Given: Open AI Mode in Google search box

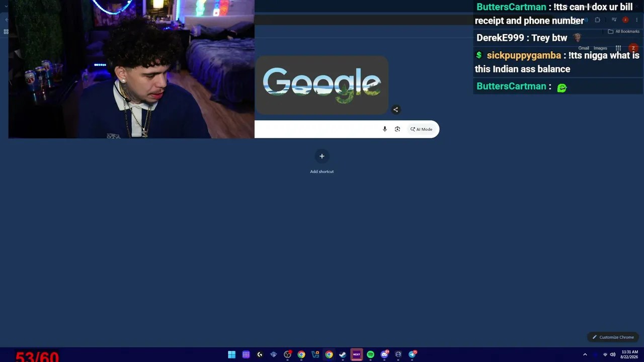Looking at the screenshot, I should [421, 129].
